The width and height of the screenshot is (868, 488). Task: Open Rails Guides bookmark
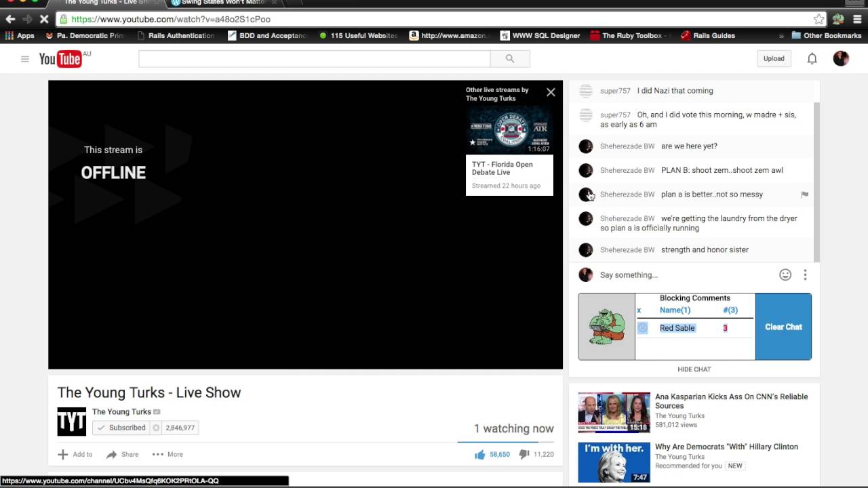[708, 35]
